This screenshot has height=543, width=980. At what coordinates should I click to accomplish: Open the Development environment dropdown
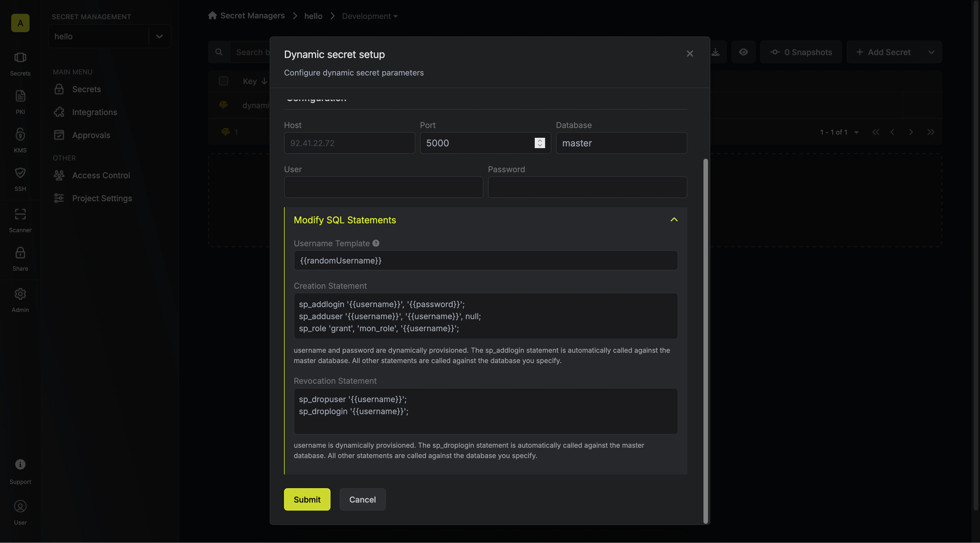click(x=370, y=16)
